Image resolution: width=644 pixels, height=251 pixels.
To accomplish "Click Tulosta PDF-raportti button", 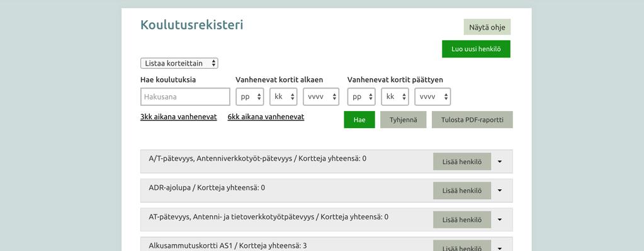I will pos(472,120).
